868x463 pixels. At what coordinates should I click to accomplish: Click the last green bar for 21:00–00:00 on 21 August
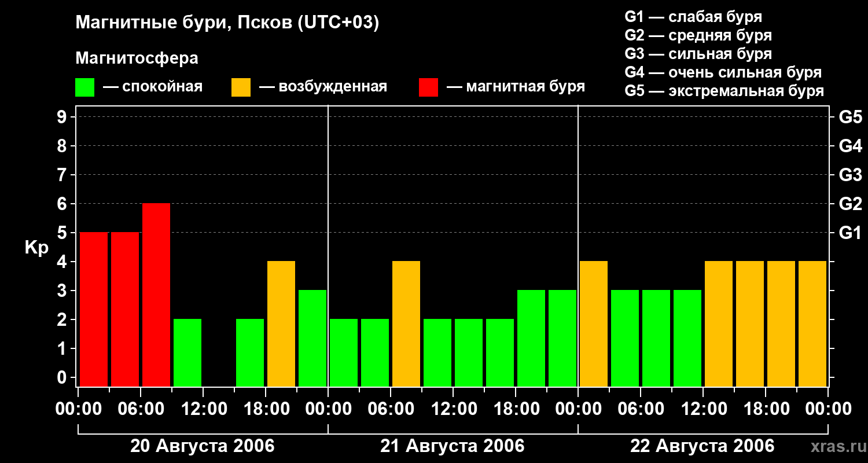click(x=562, y=339)
